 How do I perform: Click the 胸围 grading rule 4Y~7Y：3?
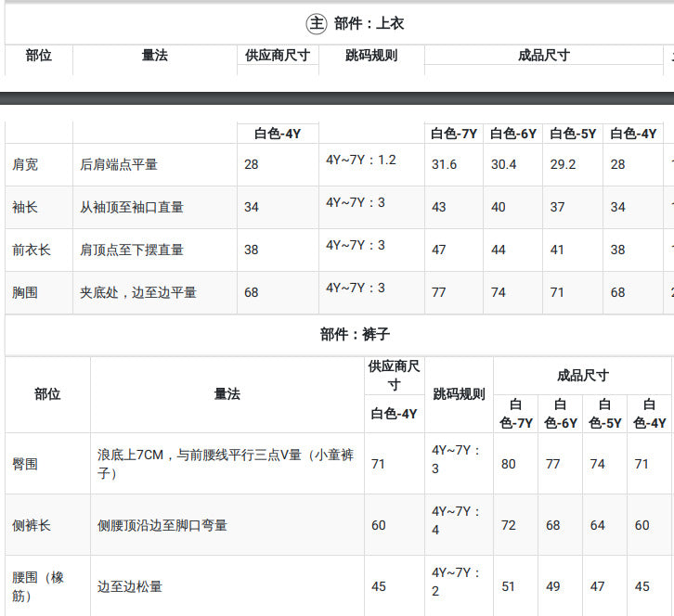click(356, 288)
